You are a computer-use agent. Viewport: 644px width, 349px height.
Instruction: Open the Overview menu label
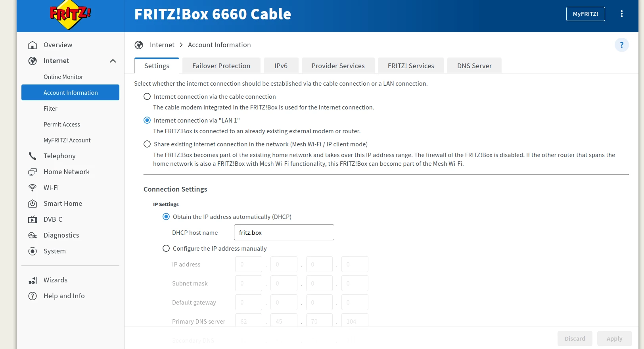pos(58,45)
